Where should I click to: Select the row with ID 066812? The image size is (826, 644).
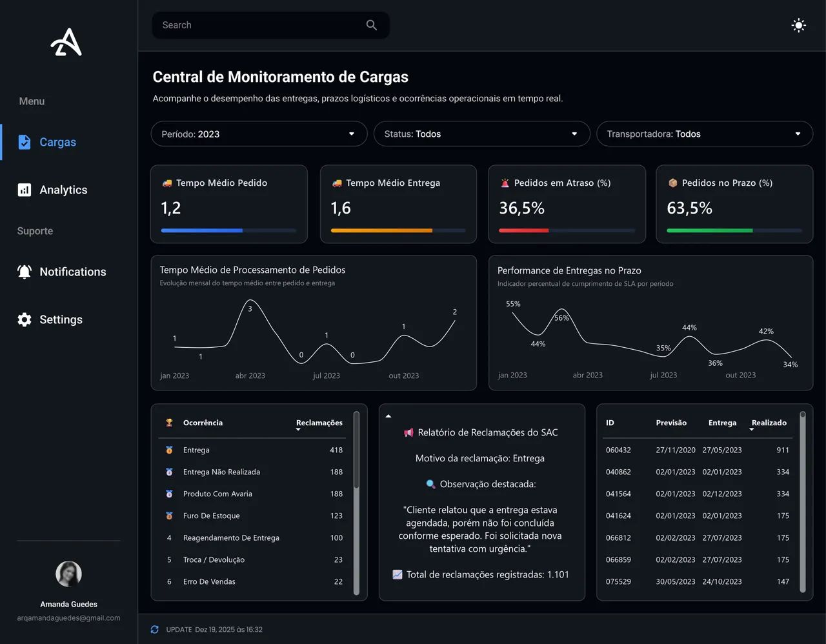point(698,538)
